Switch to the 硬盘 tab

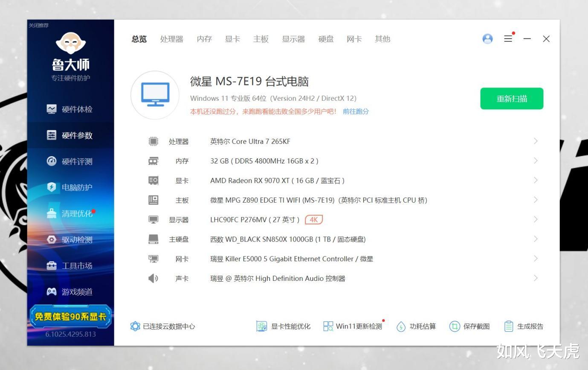coord(326,39)
